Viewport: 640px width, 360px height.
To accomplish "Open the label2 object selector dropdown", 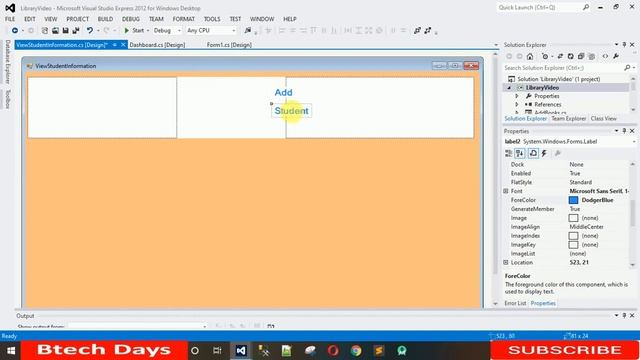I will point(634,142).
